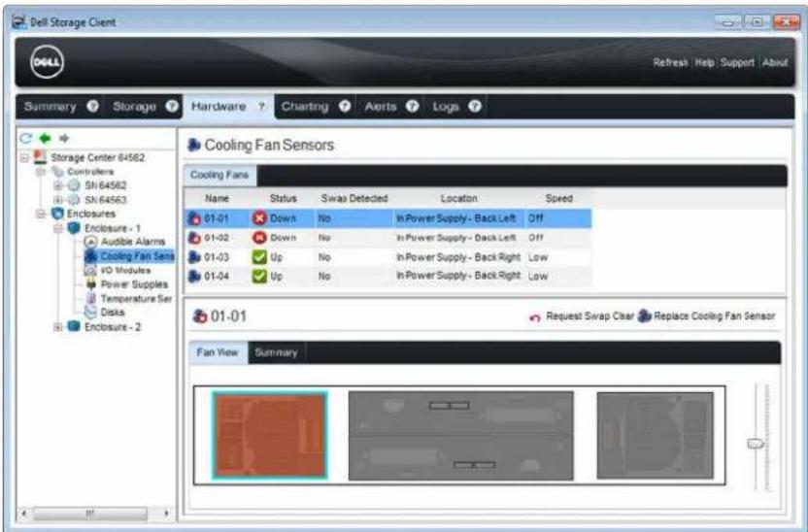808x532 pixels.
Task: Select the Fan View sub-tab
Action: click(218, 352)
